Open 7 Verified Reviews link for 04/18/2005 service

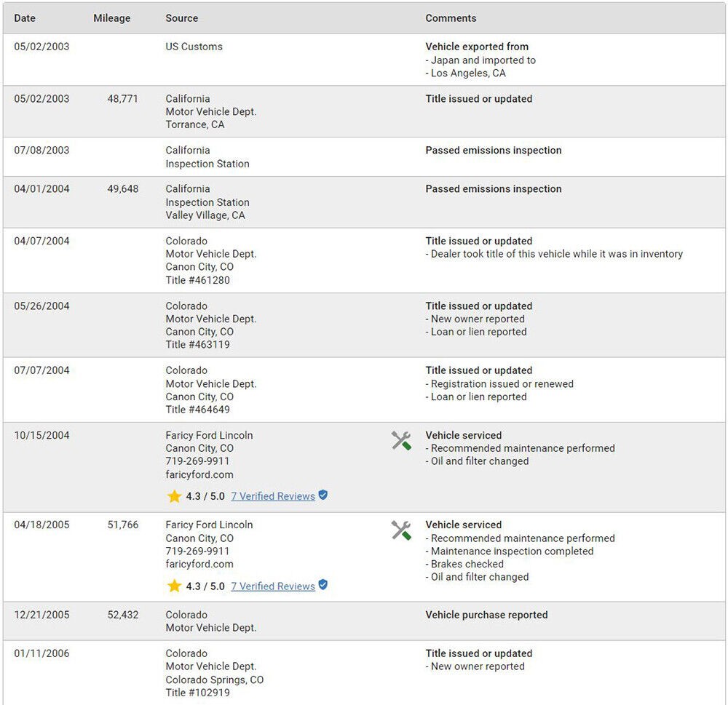tap(273, 586)
